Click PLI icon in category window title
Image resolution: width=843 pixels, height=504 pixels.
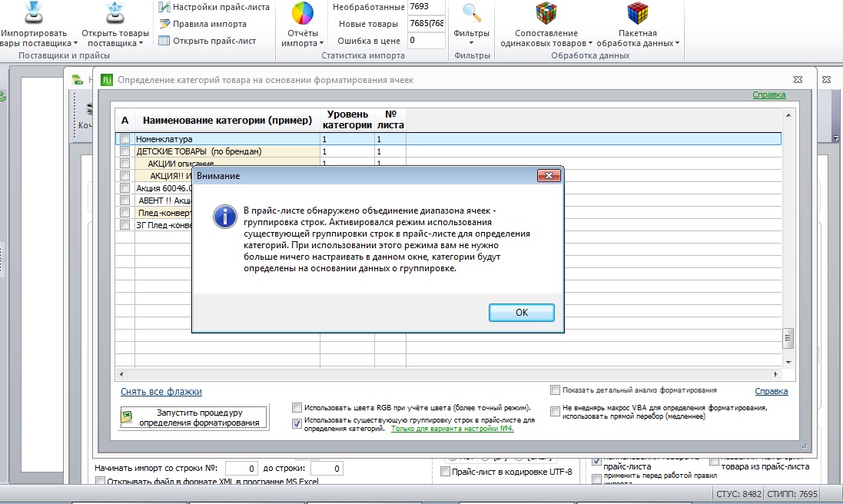(107, 80)
